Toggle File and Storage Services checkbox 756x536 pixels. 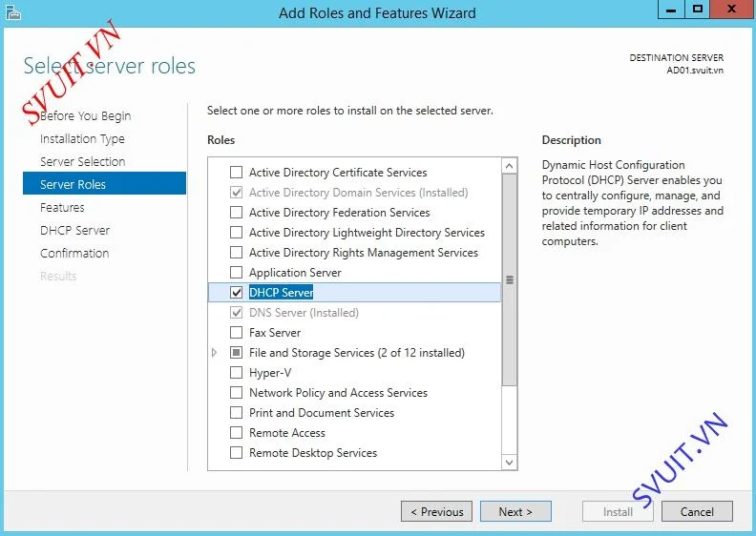coord(237,353)
